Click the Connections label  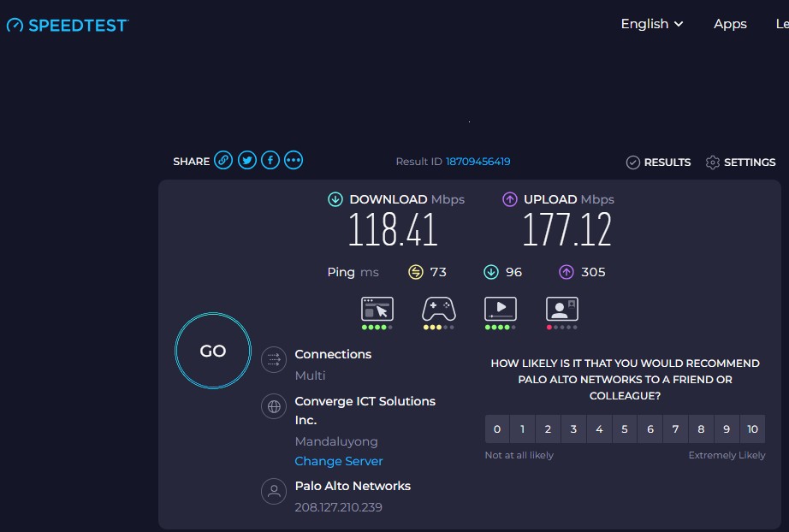click(x=333, y=354)
